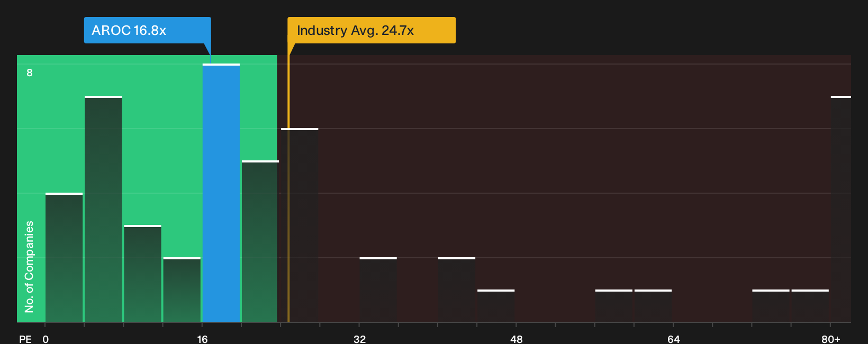
Task: Select the green bar just below PE 16
Action: click(x=182, y=289)
